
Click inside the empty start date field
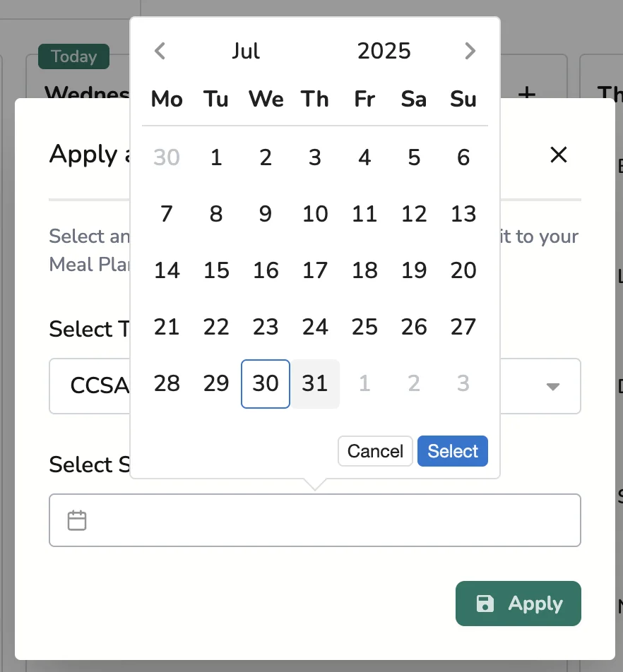pos(283,520)
